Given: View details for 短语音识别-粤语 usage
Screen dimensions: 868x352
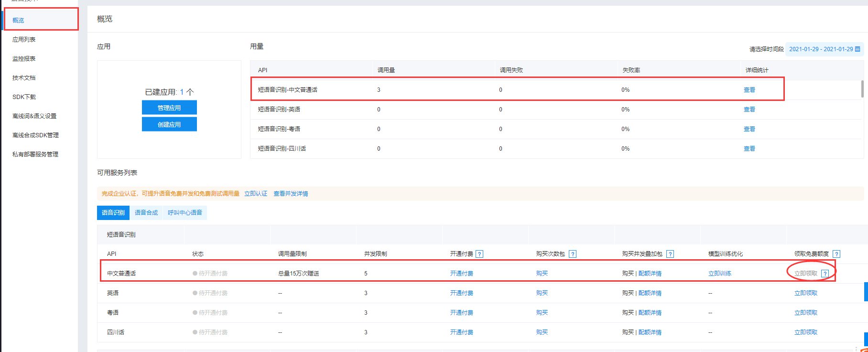Looking at the screenshot, I should pos(749,129).
